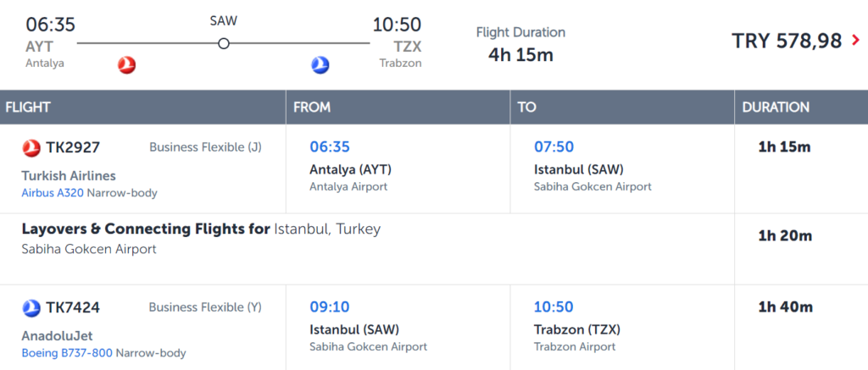Click the DURATION column header

tap(776, 108)
